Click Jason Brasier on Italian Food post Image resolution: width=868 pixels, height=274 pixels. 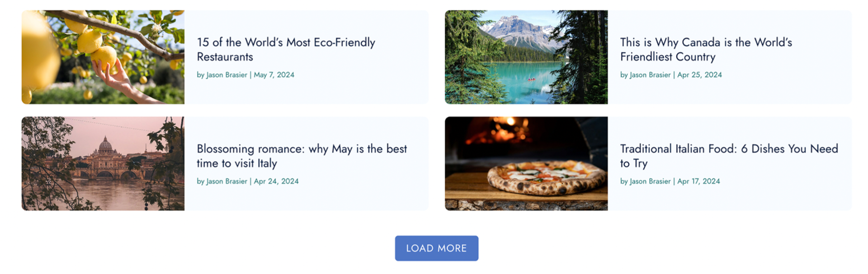(650, 181)
